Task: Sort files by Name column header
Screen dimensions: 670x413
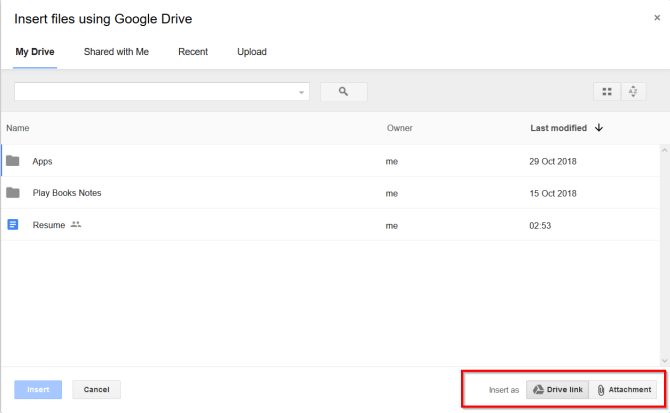Action: [18, 128]
